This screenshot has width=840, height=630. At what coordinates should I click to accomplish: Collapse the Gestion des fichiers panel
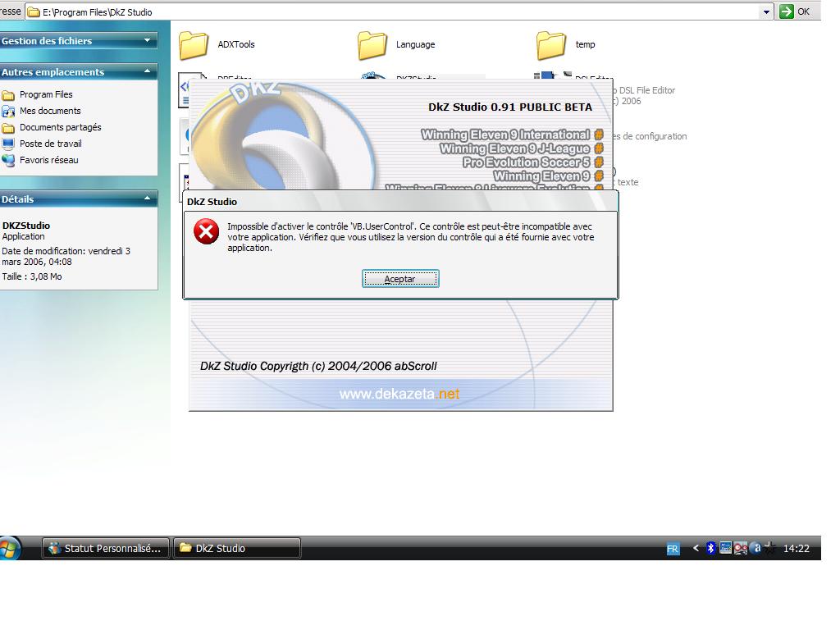click(x=148, y=40)
